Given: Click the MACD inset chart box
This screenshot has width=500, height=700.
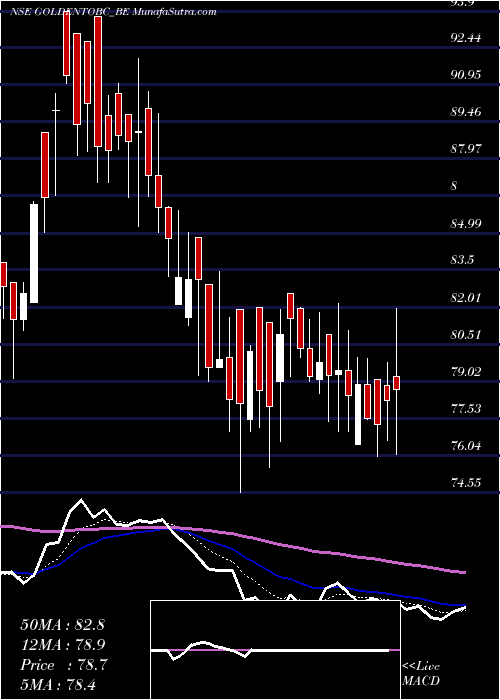Looking at the screenshot, I should (x=275, y=650).
